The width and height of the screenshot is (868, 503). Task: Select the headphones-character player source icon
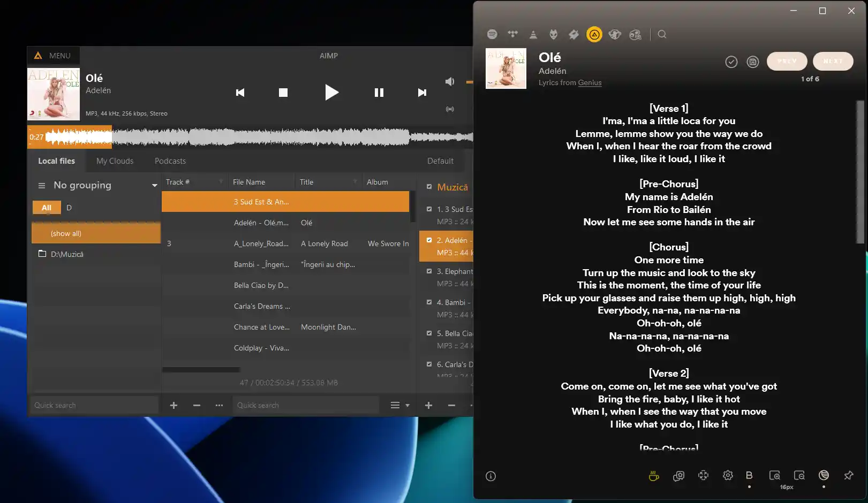[x=635, y=34]
